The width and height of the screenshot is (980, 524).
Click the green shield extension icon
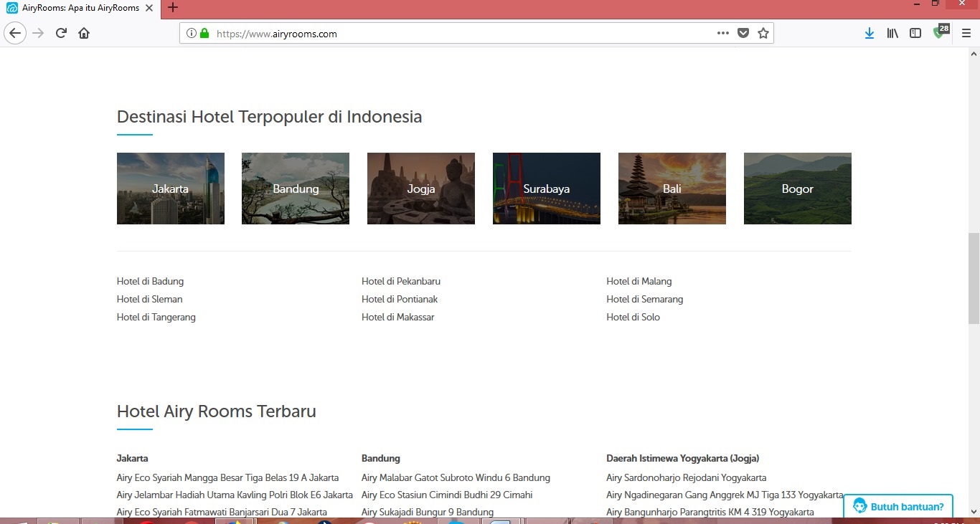pyautogui.click(x=939, y=33)
